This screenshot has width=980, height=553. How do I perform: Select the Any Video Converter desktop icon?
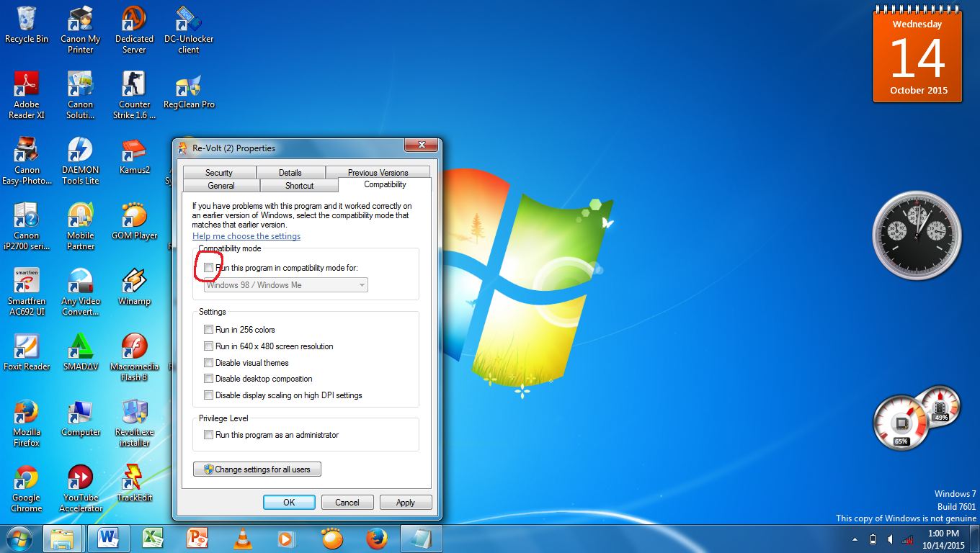pyautogui.click(x=81, y=292)
